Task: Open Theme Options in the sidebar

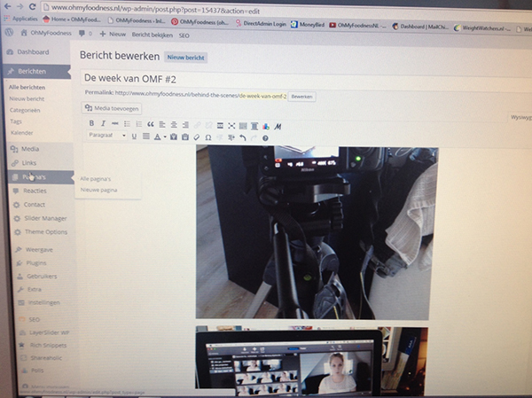Action: point(46,232)
